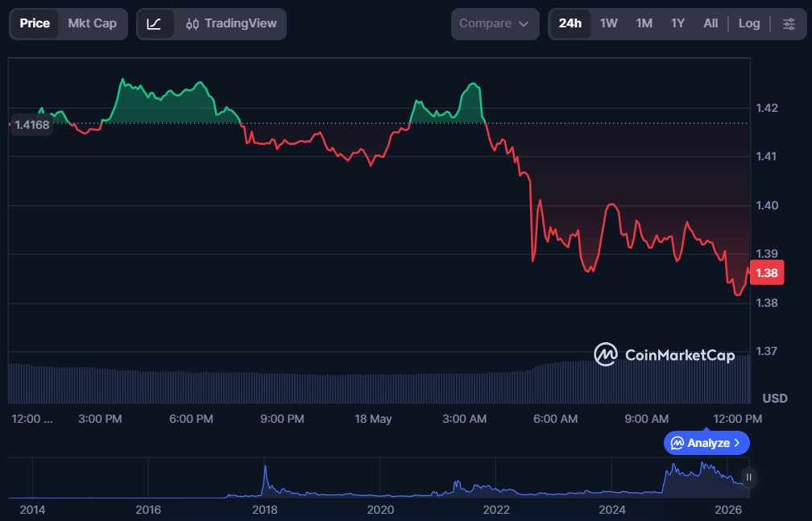Switch to Mkt Cap view

92,24
